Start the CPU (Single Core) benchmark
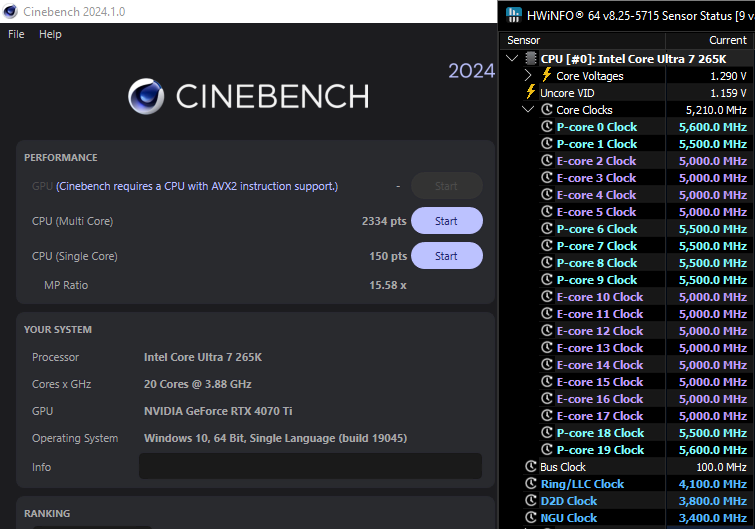 tap(446, 256)
